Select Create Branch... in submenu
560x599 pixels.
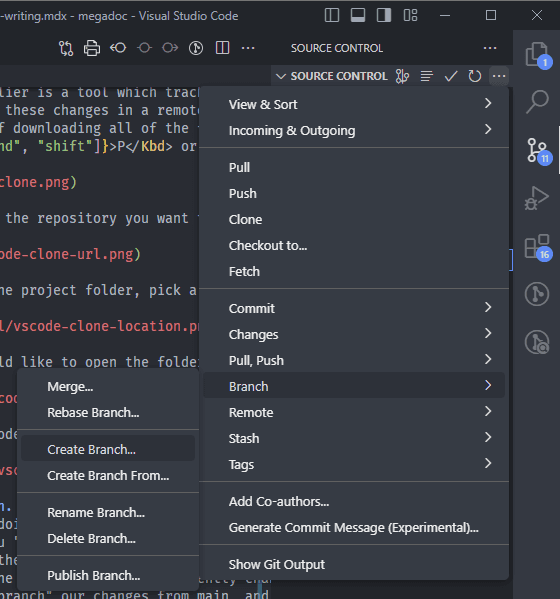coord(108,449)
